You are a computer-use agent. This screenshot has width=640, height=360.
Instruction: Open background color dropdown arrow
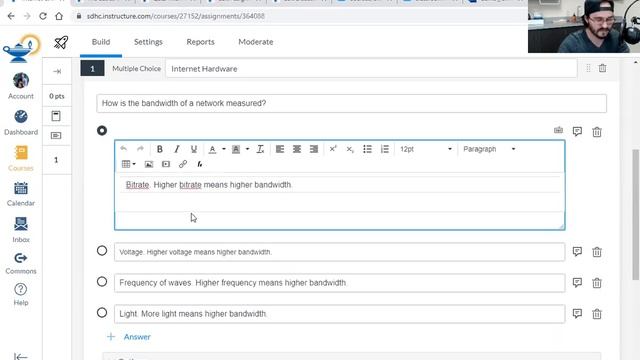[247, 149]
